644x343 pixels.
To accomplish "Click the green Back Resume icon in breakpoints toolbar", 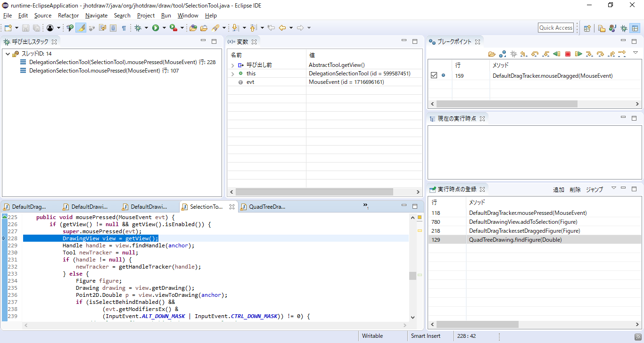I will coord(557,54).
